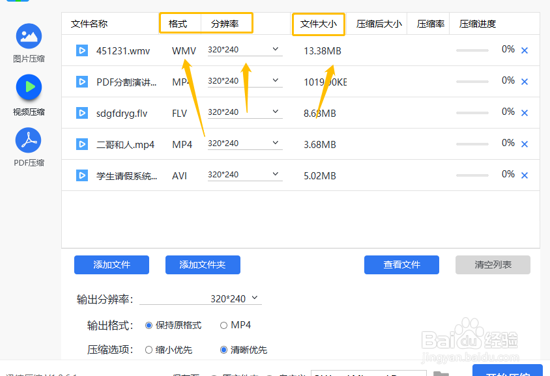Click the 格式 column header
Image resolution: width=550 pixels, height=376 pixels.
tap(178, 24)
